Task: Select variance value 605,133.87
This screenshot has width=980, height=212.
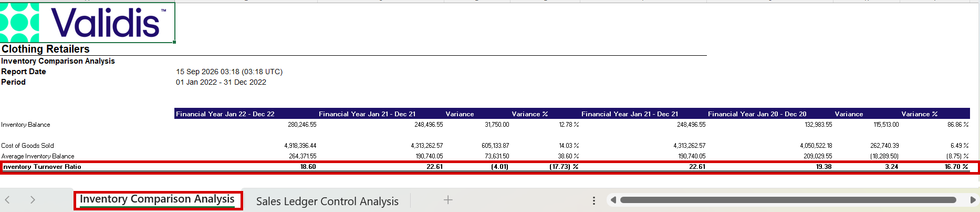Action: [x=495, y=146]
